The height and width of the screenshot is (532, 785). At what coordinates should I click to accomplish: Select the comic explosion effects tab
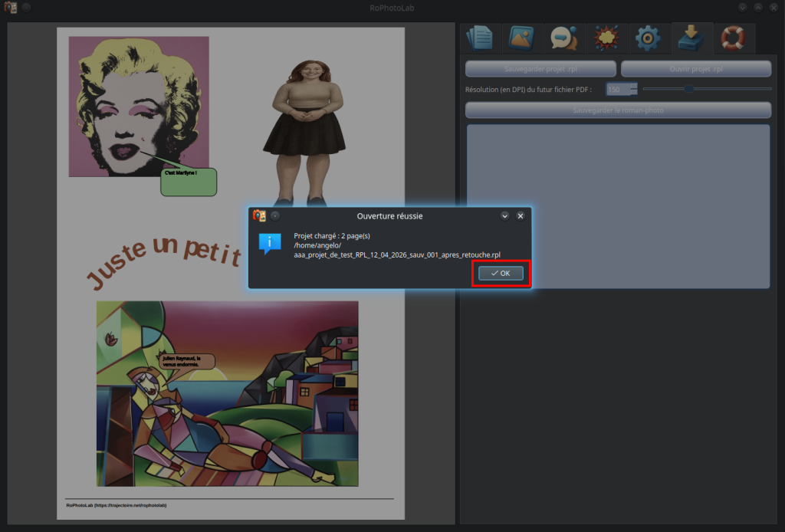[x=606, y=38]
